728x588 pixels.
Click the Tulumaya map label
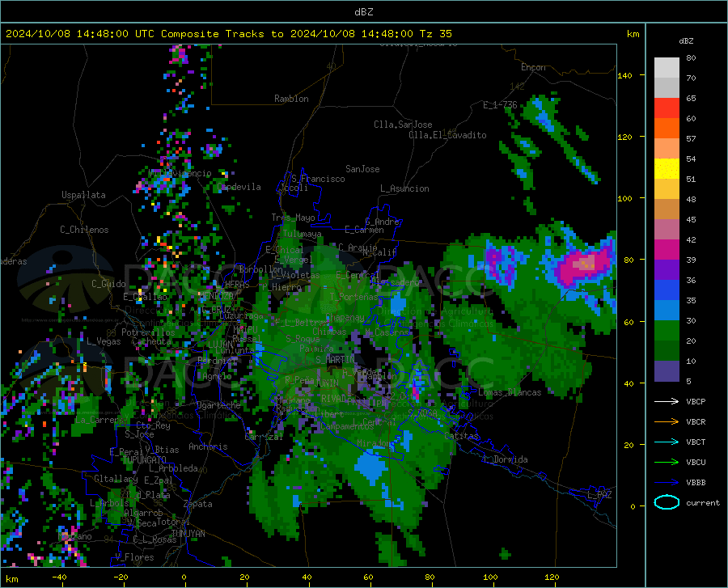302,234
